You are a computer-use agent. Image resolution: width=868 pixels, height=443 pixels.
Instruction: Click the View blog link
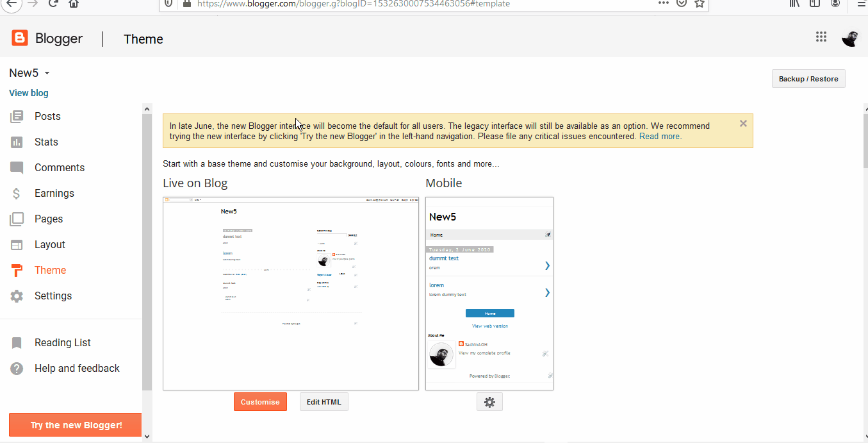pos(29,93)
